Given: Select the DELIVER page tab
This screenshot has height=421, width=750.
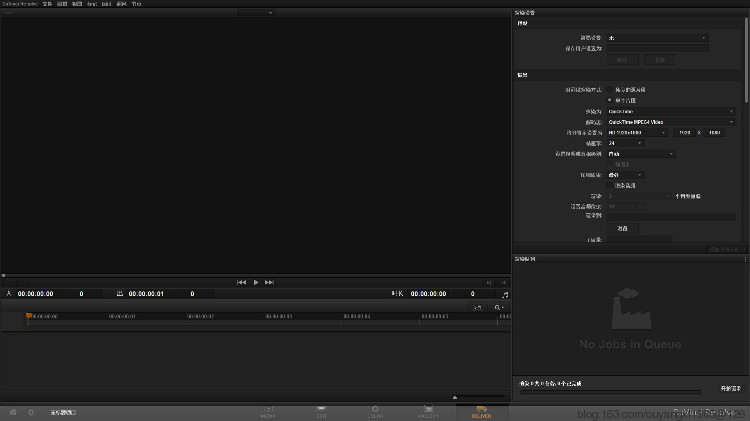Looking at the screenshot, I should click(x=481, y=412).
